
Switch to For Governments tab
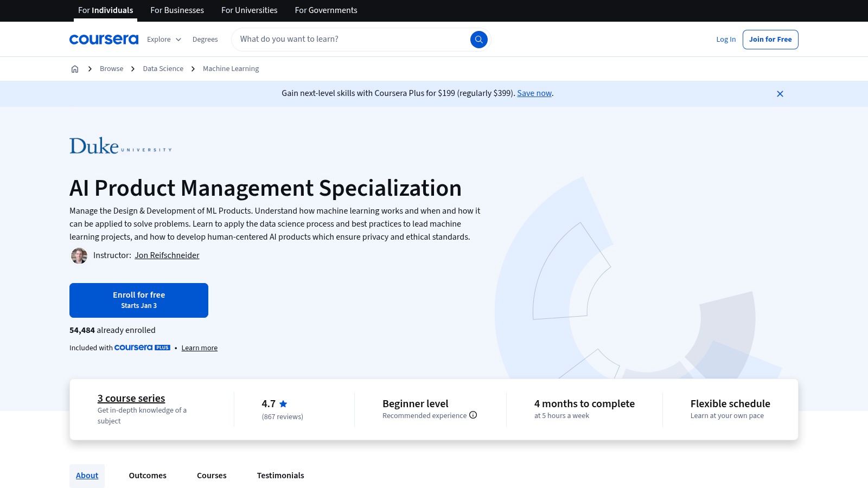click(326, 10)
